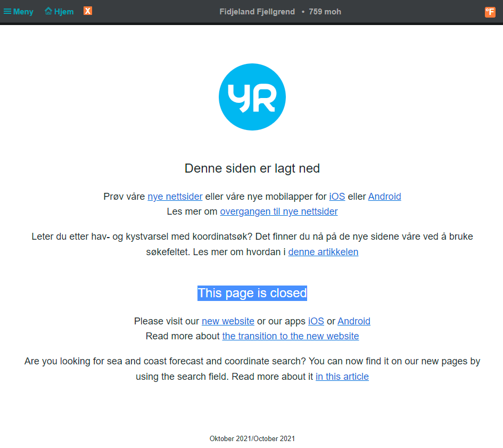
Task: Open the 'denne artikkelen' link
Action: point(323,252)
